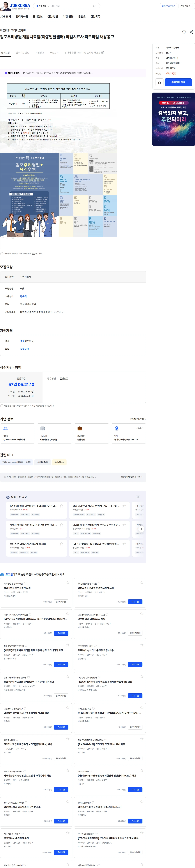Open the 문의 link in the notice line
The width and height of the screenshot is (195, 868).
tap(33, 254)
